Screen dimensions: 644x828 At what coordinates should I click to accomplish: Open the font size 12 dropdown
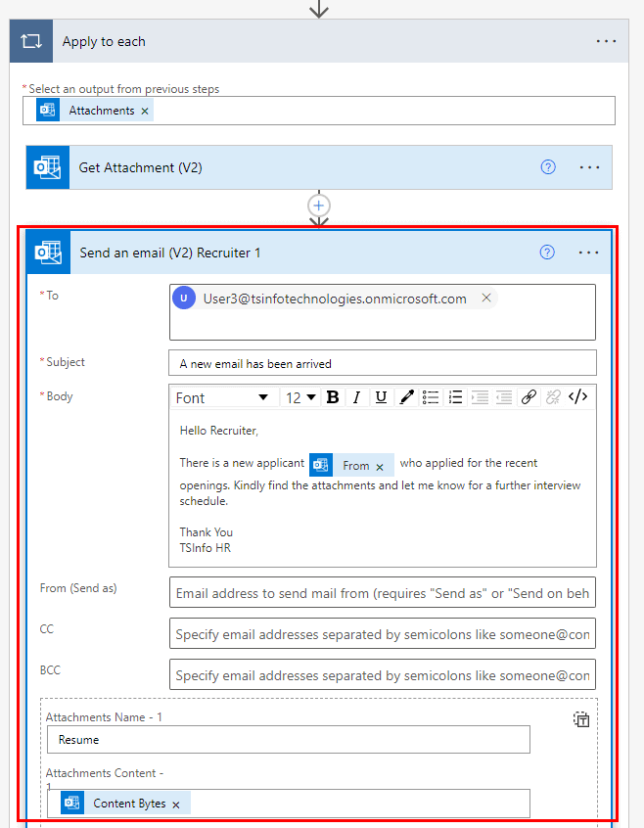300,397
